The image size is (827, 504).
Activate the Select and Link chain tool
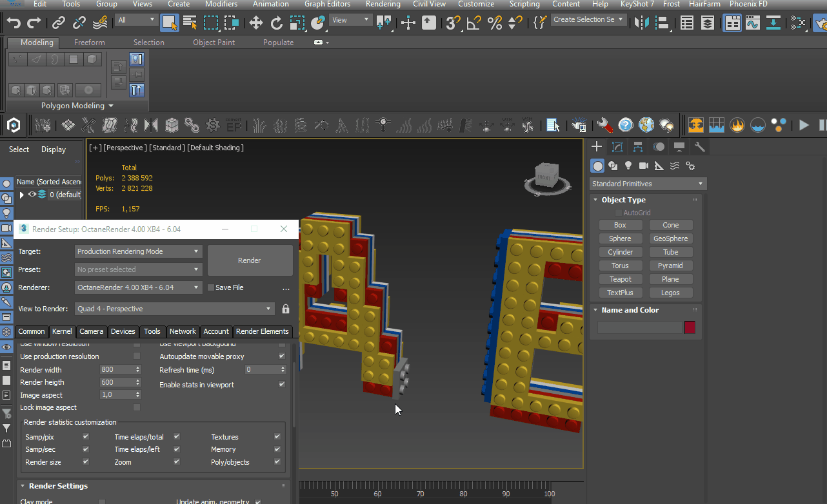click(x=59, y=23)
